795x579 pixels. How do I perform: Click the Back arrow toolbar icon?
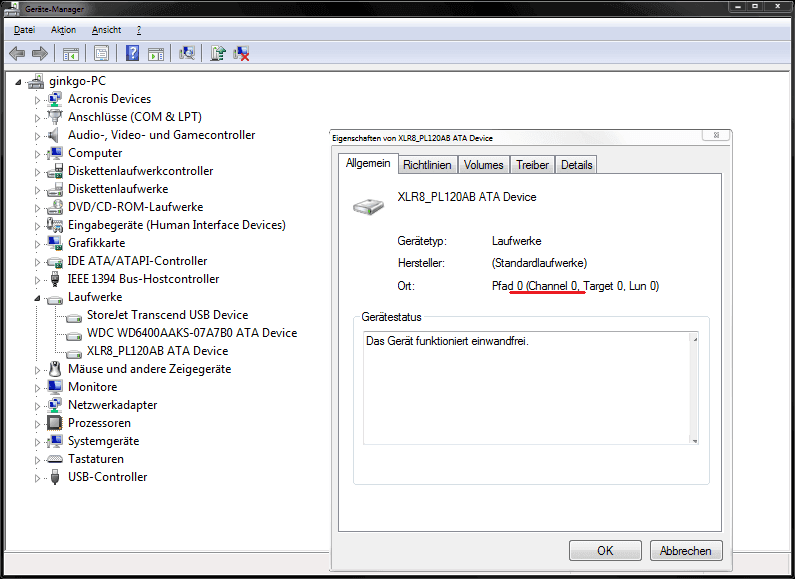(x=17, y=53)
